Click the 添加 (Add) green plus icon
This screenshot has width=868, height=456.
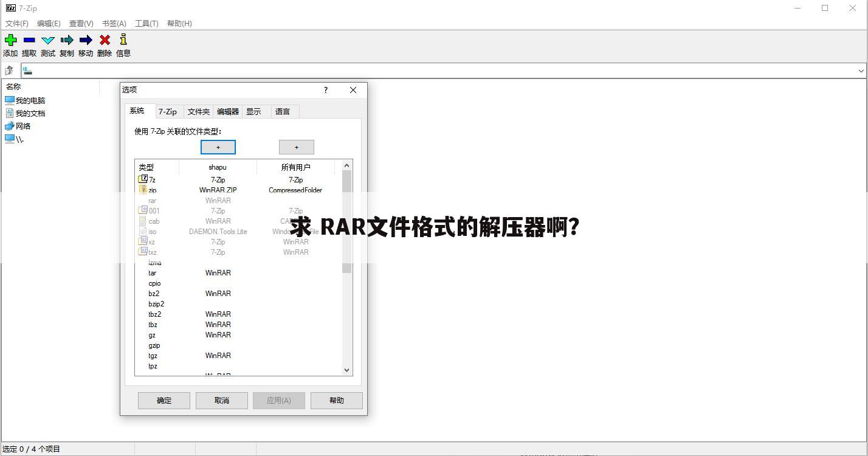point(10,40)
